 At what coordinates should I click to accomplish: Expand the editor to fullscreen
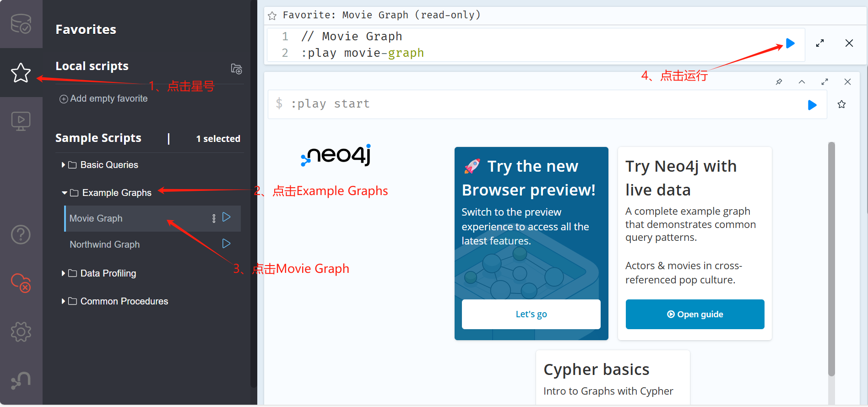(820, 43)
